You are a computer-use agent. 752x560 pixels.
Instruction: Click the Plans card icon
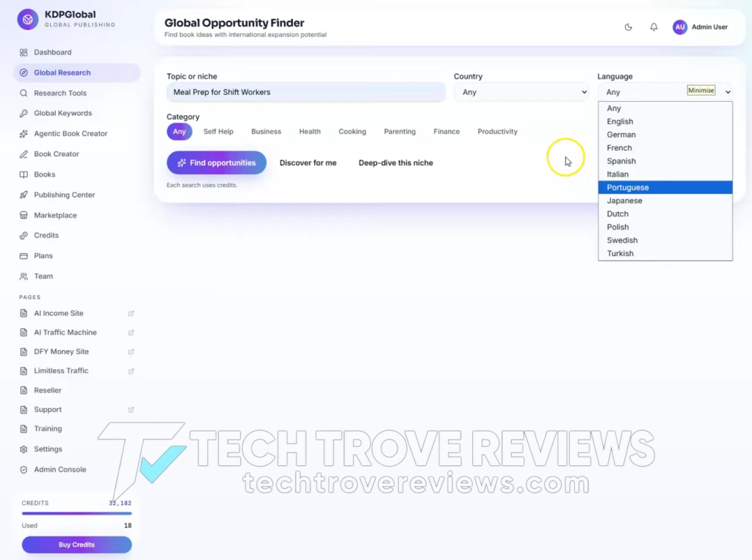point(23,256)
